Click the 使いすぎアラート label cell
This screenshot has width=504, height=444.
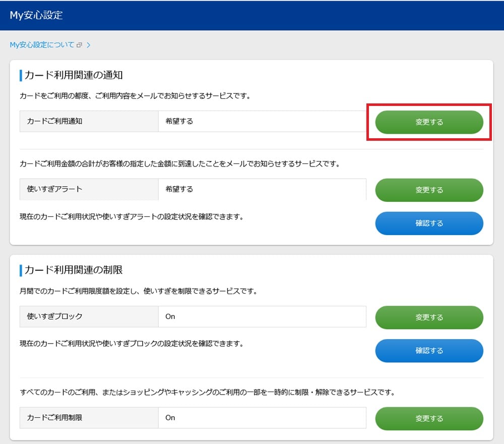coord(89,189)
